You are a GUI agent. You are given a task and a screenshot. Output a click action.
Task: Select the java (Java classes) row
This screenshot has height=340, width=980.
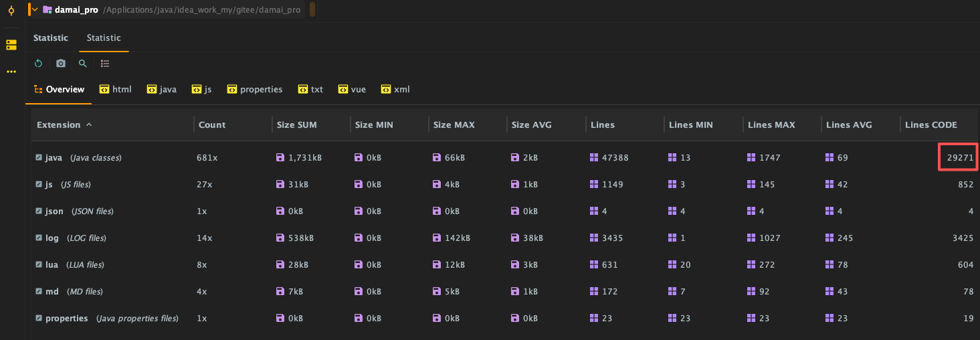83,158
